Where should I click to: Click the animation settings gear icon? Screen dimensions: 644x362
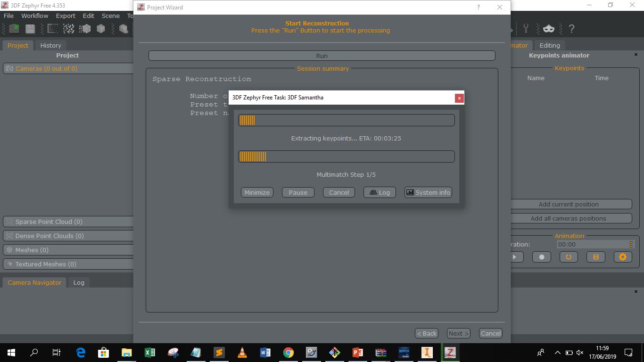pos(623,257)
